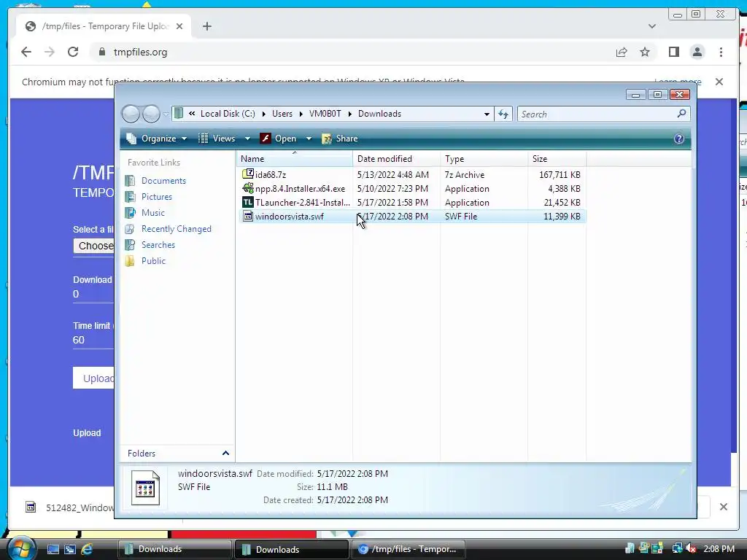Click the 167,711 KB size cell

[x=560, y=175]
